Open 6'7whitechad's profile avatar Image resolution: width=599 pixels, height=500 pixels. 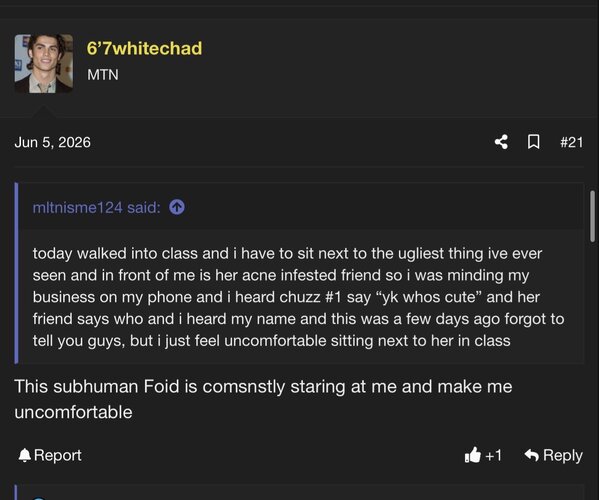click(x=44, y=63)
